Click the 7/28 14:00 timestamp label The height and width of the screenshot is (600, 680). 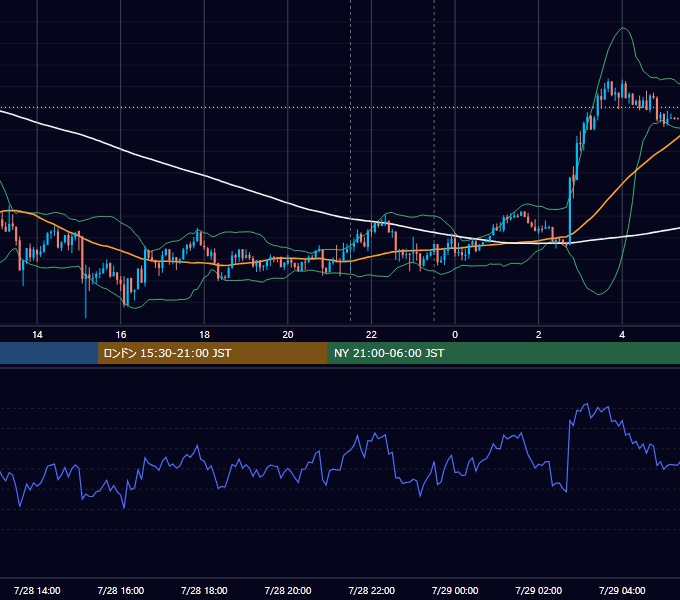click(37, 590)
